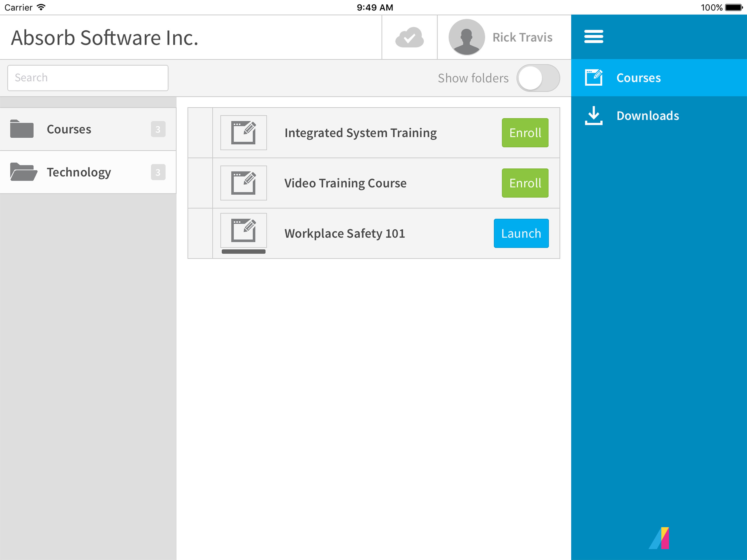Tap the Wi-Fi icon in status bar

41,7
